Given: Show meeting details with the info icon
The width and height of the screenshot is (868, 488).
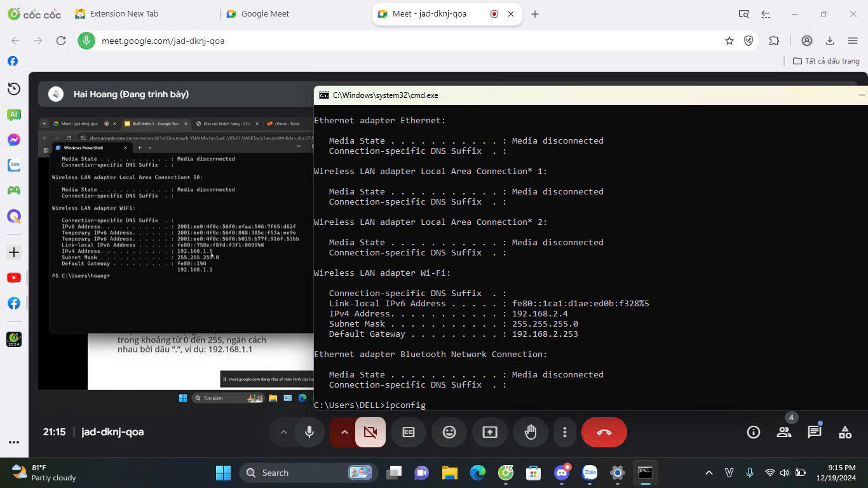Looking at the screenshot, I should [754, 432].
